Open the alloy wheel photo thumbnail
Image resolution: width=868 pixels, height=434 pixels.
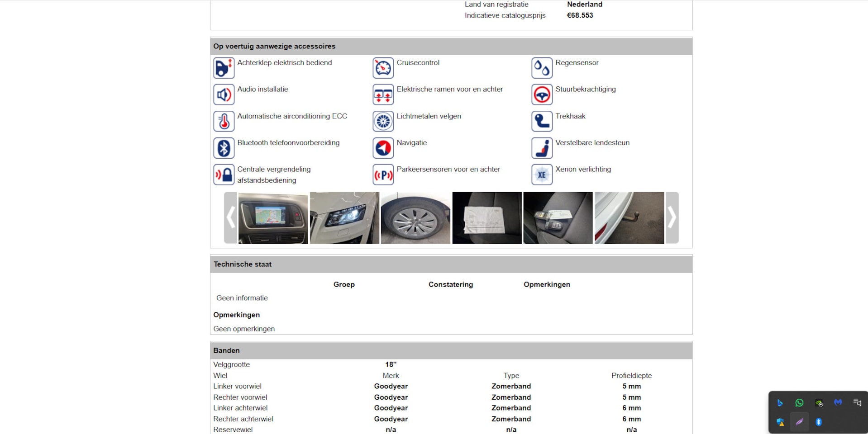pyautogui.click(x=415, y=218)
